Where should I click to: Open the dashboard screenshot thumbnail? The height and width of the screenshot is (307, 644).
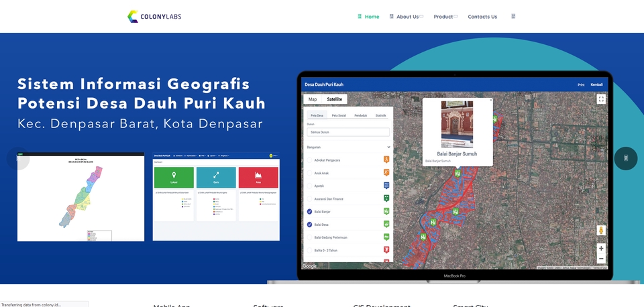coord(216,196)
